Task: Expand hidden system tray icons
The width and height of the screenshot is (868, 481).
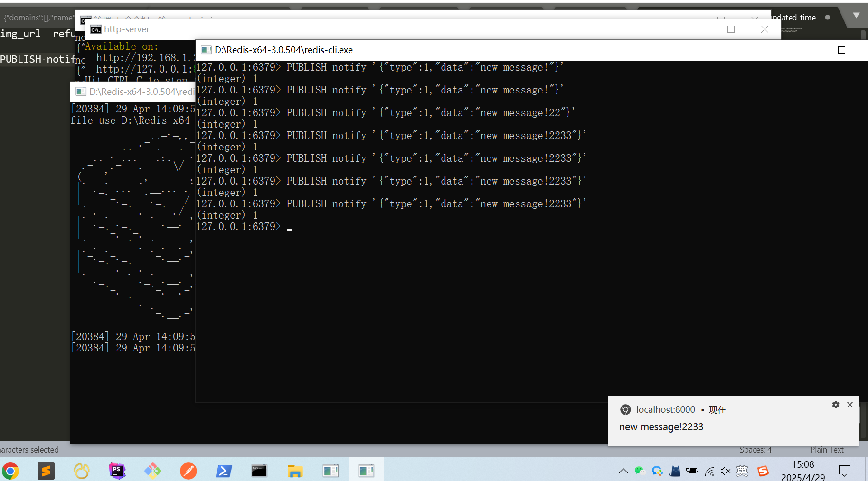Action: (x=623, y=471)
